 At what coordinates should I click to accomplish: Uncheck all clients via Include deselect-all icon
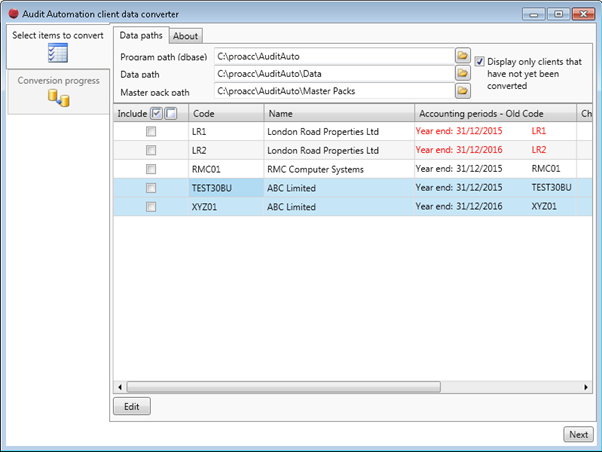pyautogui.click(x=171, y=113)
